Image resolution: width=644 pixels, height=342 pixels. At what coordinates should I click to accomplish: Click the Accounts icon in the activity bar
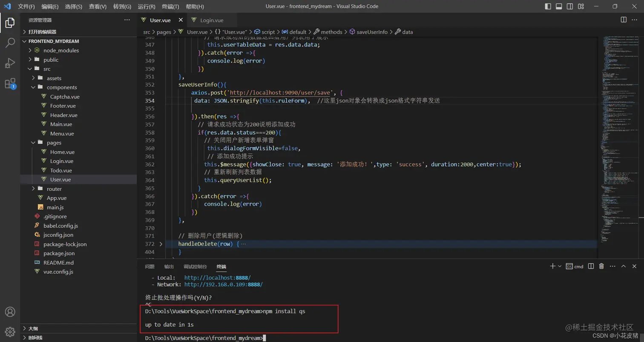pos(10,311)
